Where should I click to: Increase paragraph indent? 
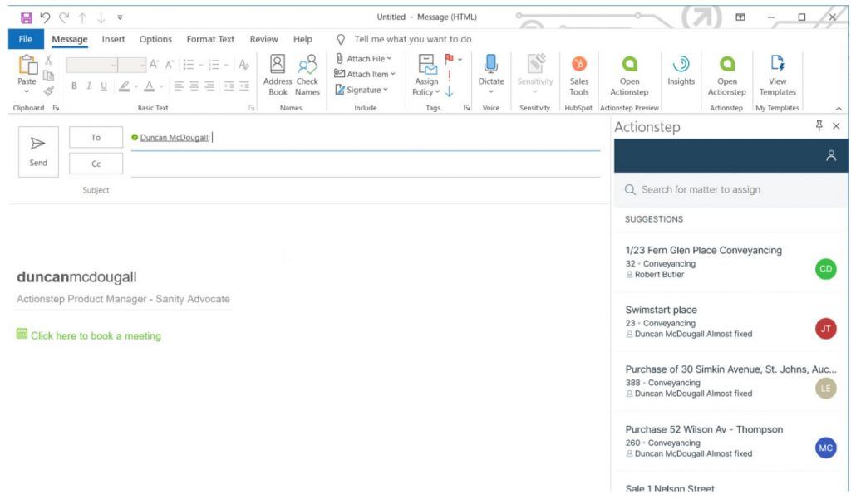244,86
